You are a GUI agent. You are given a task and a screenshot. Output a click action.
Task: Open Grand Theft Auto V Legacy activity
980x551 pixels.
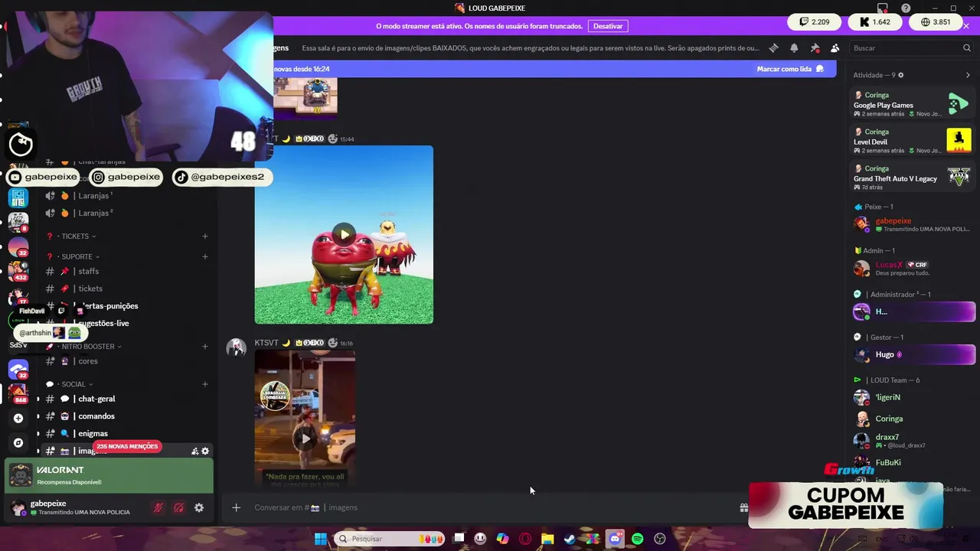coord(913,178)
